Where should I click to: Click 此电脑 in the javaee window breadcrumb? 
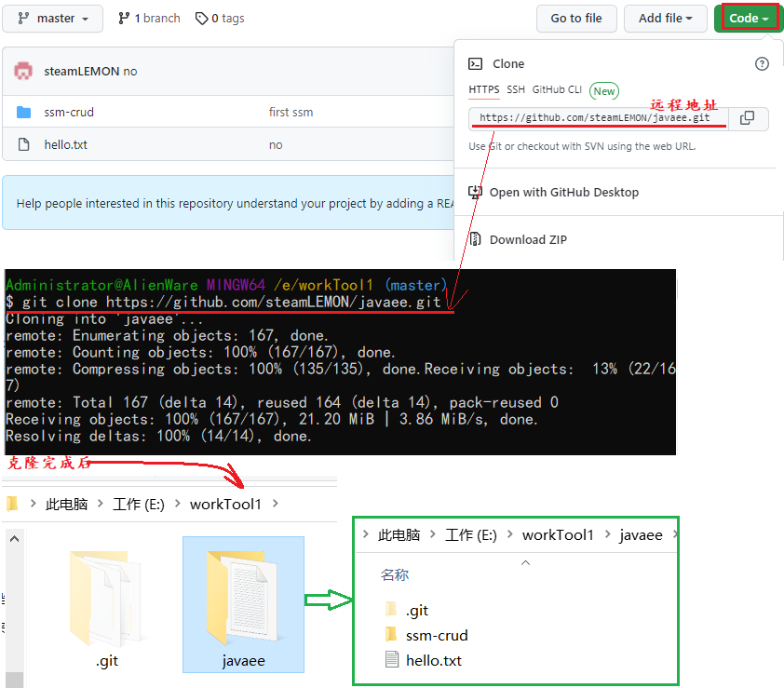point(399,535)
